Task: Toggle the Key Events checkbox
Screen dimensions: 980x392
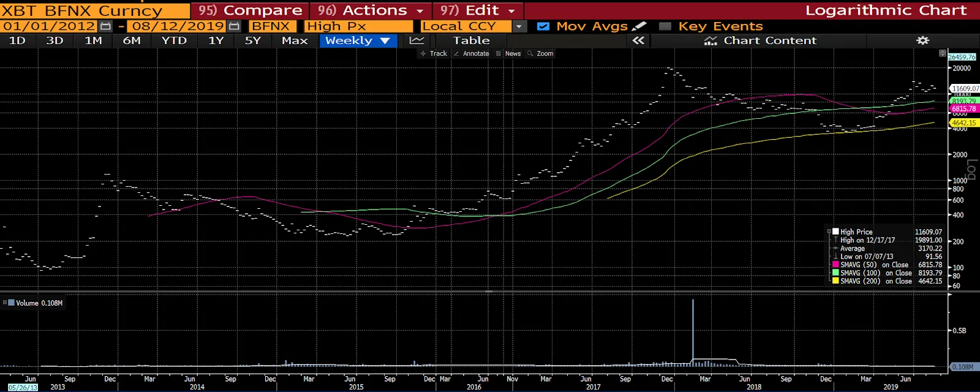Action: click(x=665, y=26)
